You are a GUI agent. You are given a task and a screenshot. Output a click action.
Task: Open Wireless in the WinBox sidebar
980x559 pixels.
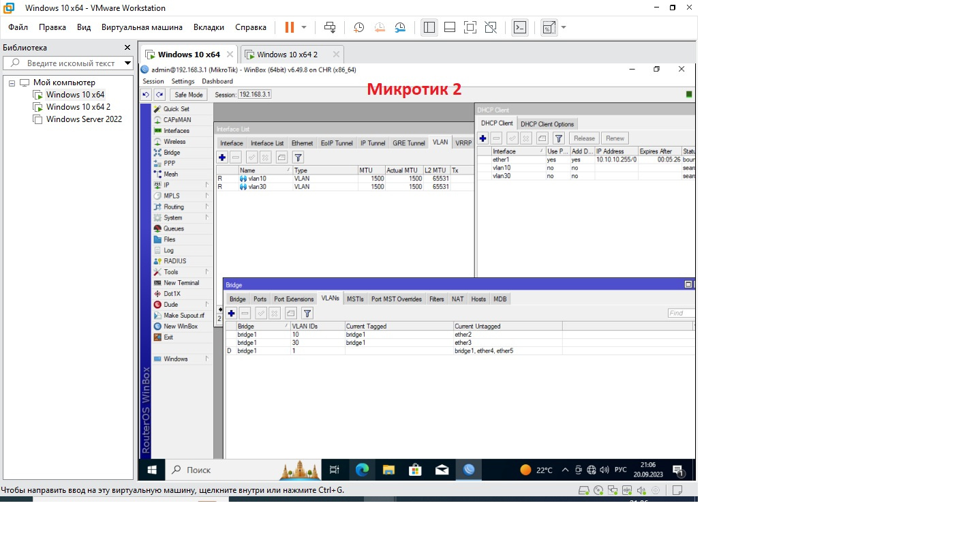(174, 142)
